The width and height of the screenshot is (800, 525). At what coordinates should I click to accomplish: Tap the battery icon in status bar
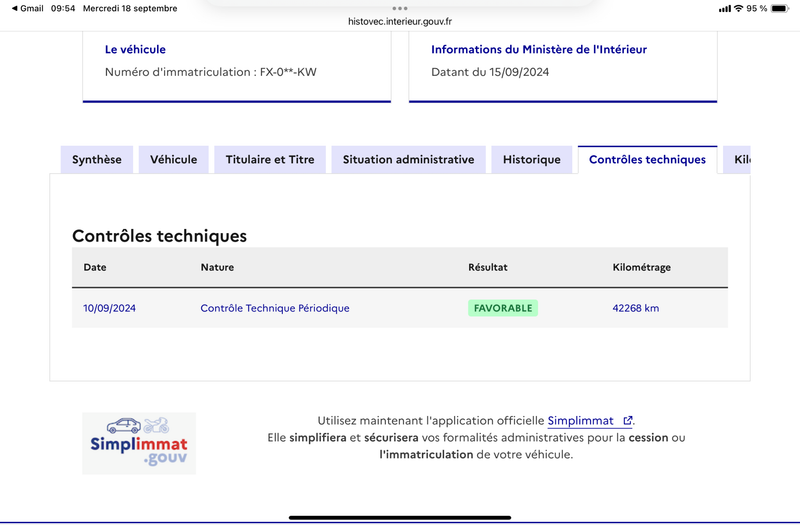tap(780, 9)
